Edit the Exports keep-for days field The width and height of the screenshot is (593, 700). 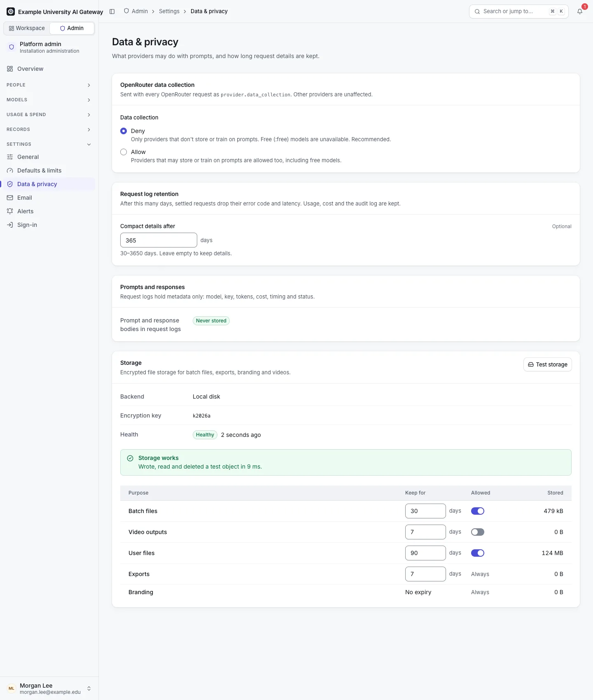point(425,574)
